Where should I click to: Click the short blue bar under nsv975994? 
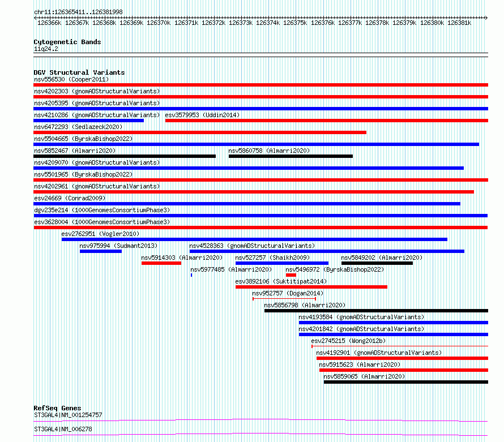[101, 251]
